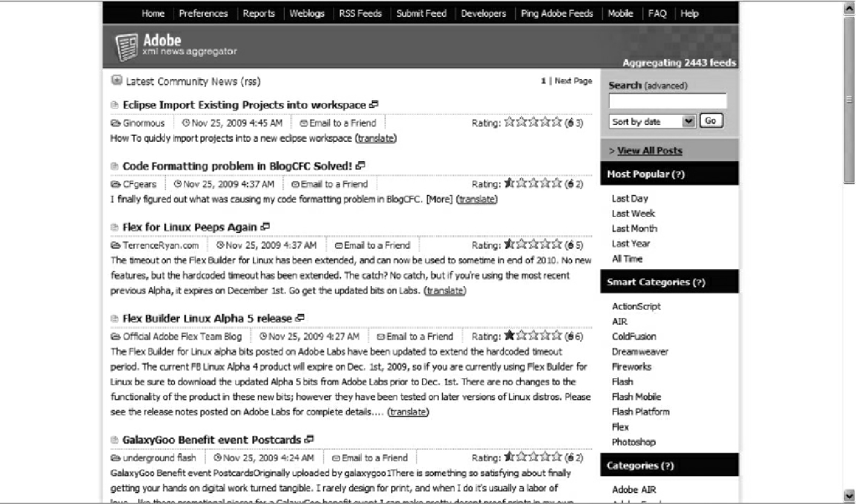Screen dimensions: 856x504
Task: Click the Search text field
Action: (668, 101)
